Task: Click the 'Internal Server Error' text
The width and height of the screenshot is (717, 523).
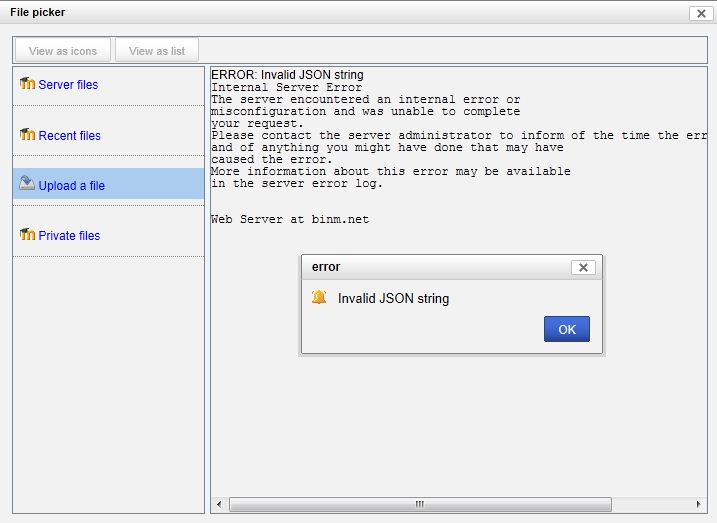Action: click(286, 87)
